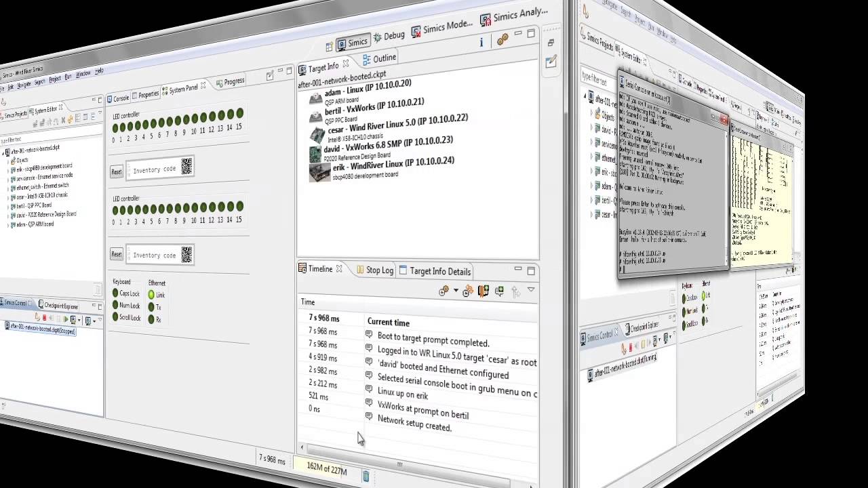Click the red stop icon in Simics Control

pyautogui.click(x=45, y=318)
